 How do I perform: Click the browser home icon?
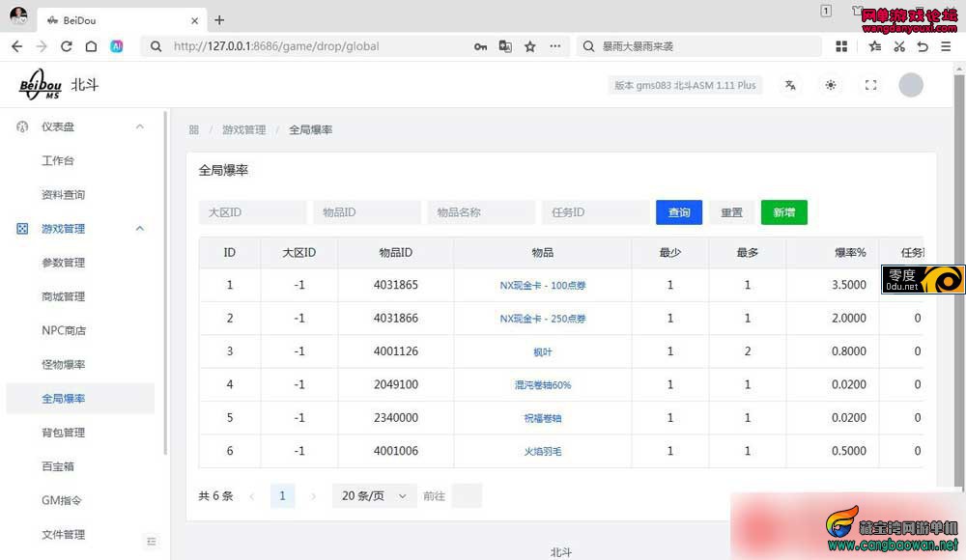point(91,46)
